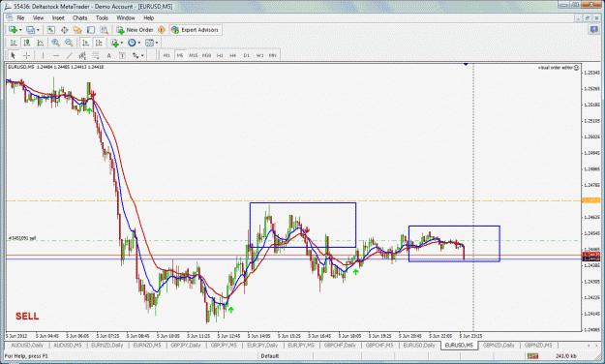Show the Market Watch window

[51, 30]
